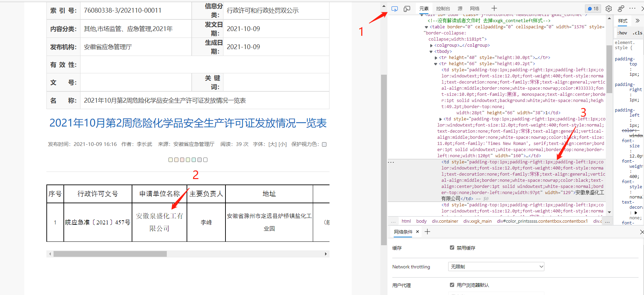The height and width of the screenshot is (295, 644).
Task: Select div.xxgk_main breadcrumb
Action: (x=478, y=221)
